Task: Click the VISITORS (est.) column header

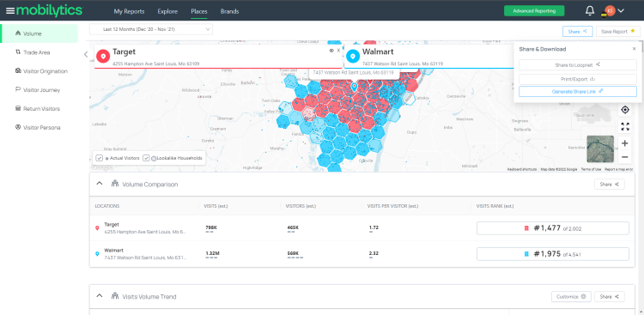Action: (x=301, y=206)
